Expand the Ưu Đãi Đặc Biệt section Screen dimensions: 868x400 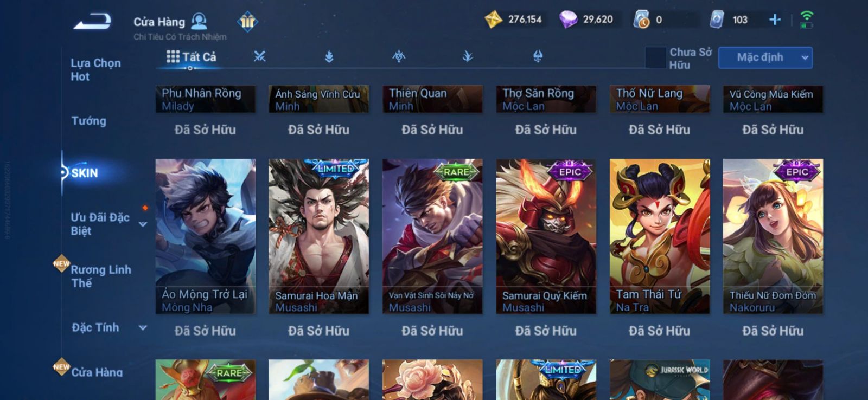(143, 224)
